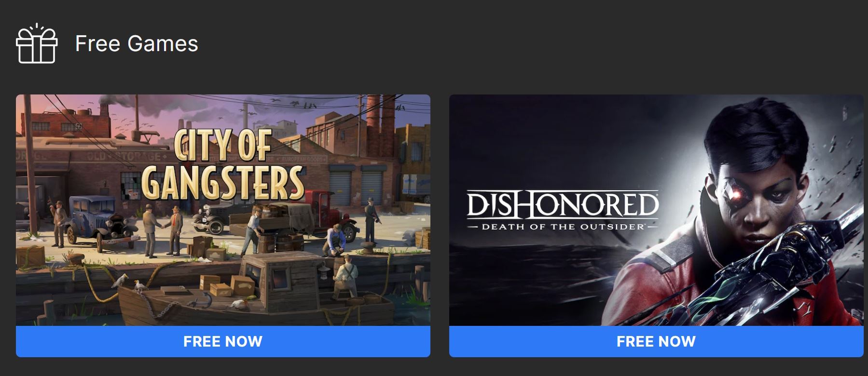This screenshot has width=868, height=376.
Task: Select the Death of the Outsider subtitle
Action: [563, 226]
